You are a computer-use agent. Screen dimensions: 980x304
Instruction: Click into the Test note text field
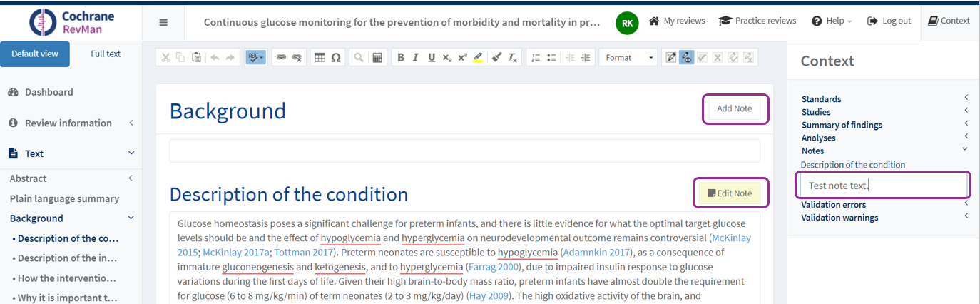[x=882, y=186]
